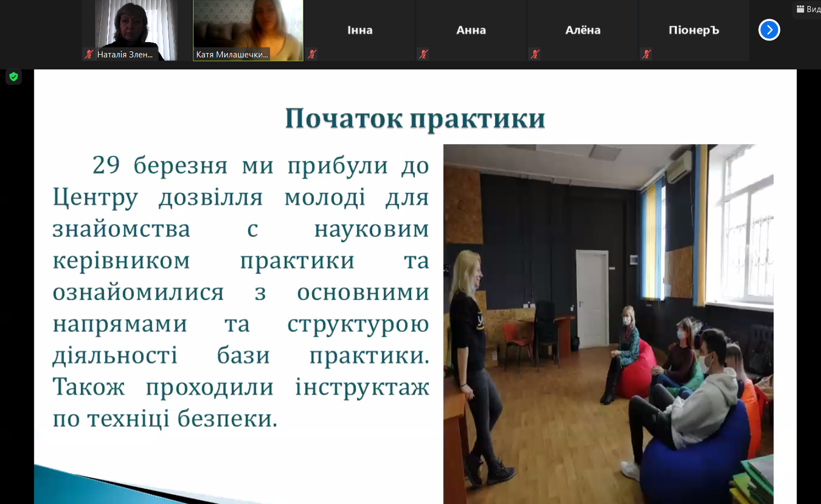Select the Інна participant tile
The image size is (821, 504).
click(360, 30)
